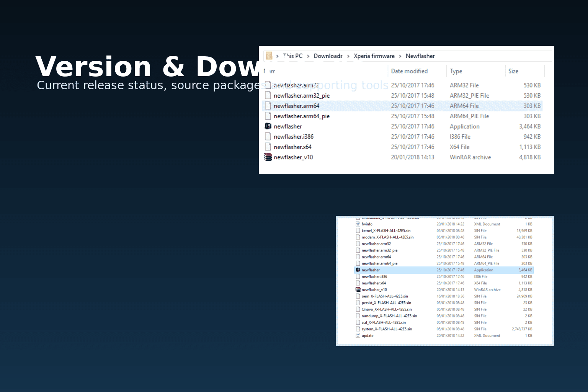Viewport: 588px width, 392px height.
Task: Click newflasher.arm64 file icon in Newflasher folder window
Action: coord(268,106)
